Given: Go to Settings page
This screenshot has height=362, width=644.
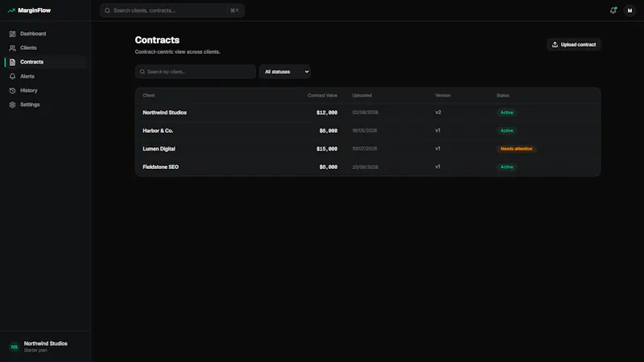Looking at the screenshot, I should coord(45,105).
